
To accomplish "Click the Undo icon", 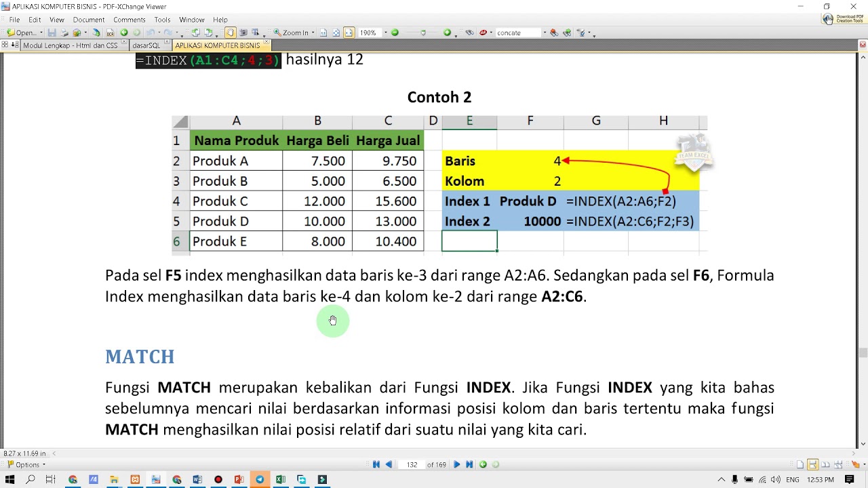I will (x=151, y=33).
